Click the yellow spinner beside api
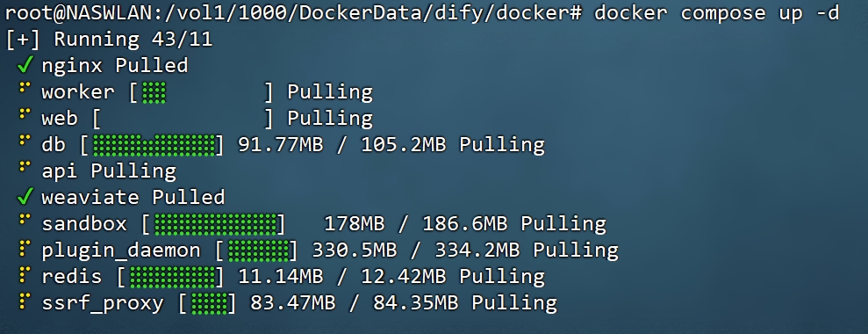 (x=23, y=166)
